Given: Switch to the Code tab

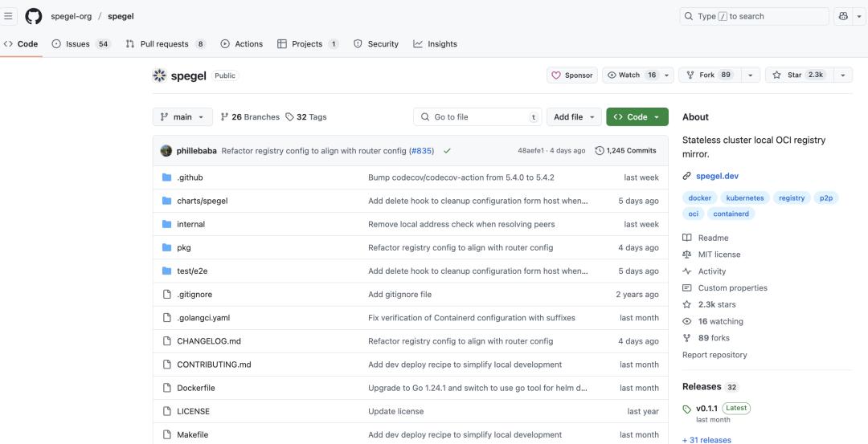Looking at the screenshot, I should [x=20, y=43].
